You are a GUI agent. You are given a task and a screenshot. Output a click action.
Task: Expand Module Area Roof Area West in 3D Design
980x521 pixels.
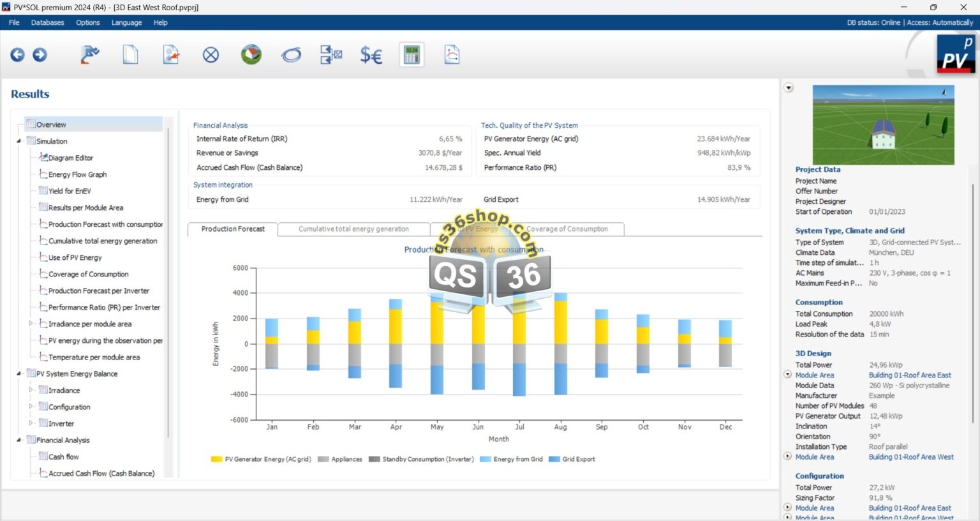tap(788, 457)
